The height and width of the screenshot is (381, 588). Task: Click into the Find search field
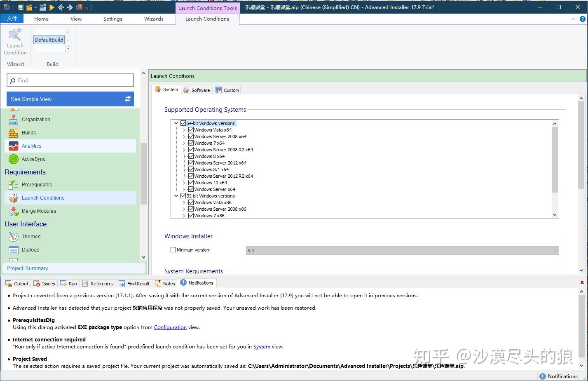pyautogui.click(x=70, y=80)
